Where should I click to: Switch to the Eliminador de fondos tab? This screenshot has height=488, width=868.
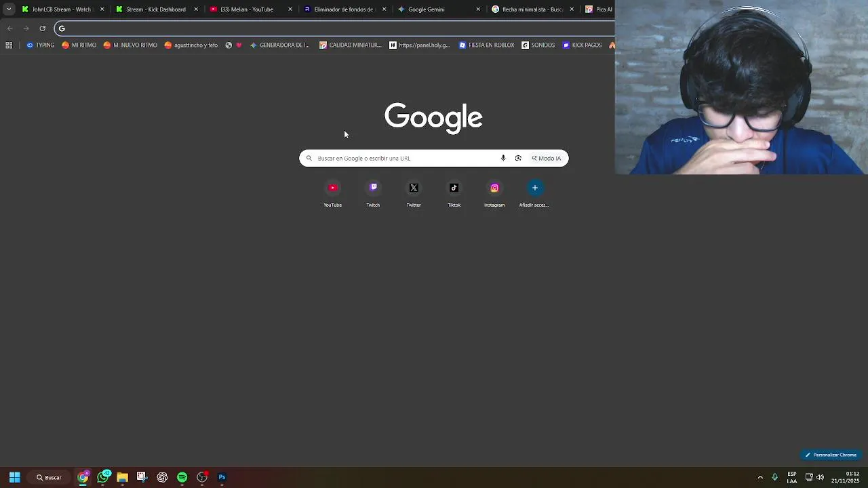[343, 9]
